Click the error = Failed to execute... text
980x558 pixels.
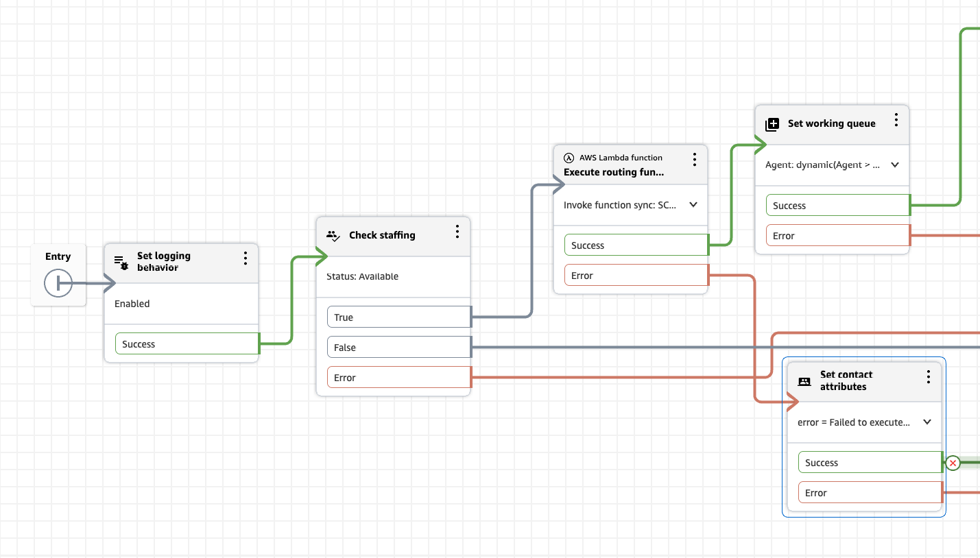click(x=854, y=422)
